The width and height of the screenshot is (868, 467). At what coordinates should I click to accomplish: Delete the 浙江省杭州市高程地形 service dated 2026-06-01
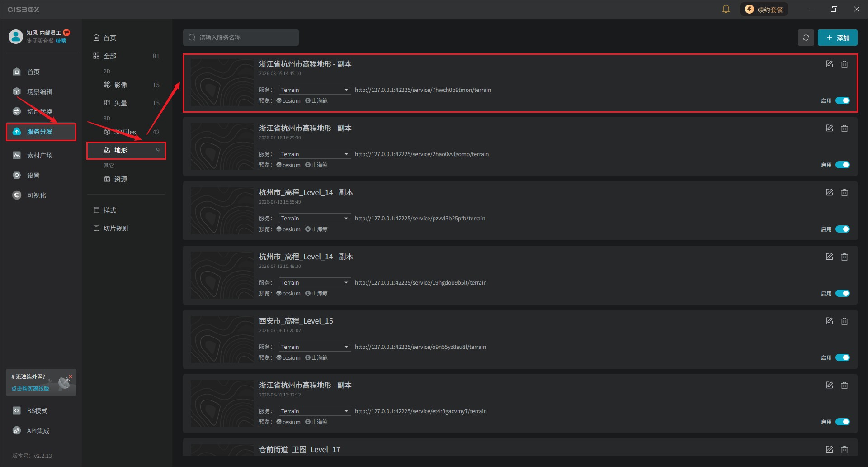844,386
